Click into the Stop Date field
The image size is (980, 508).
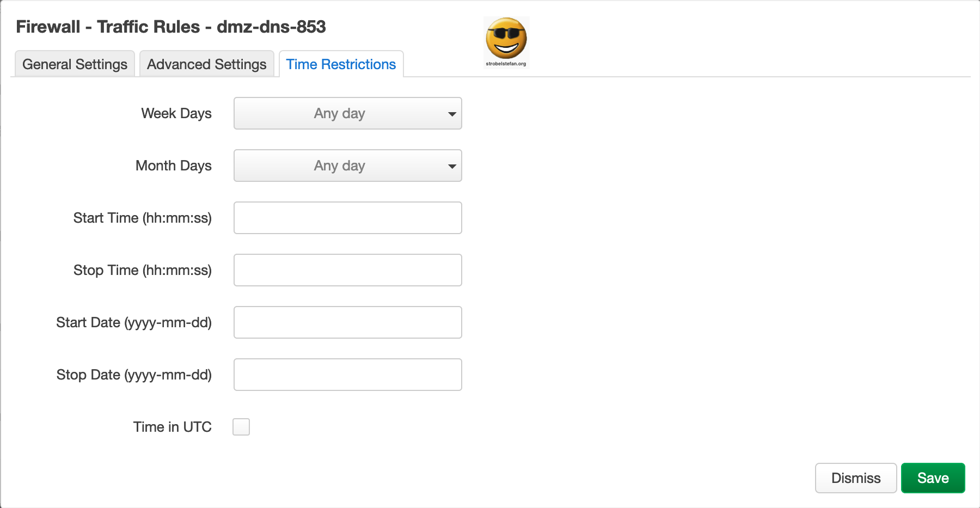pos(347,375)
